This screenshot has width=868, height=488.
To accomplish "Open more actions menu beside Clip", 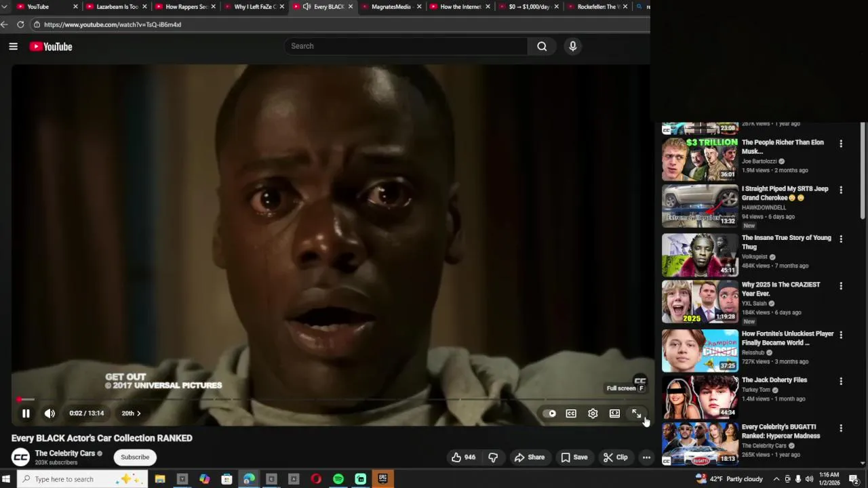I will click(646, 457).
